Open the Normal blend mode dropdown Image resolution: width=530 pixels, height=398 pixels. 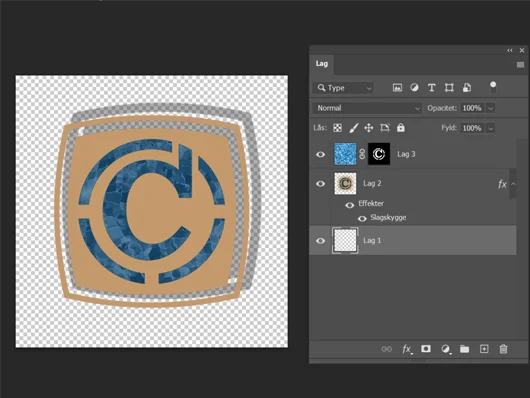(367, 108)
